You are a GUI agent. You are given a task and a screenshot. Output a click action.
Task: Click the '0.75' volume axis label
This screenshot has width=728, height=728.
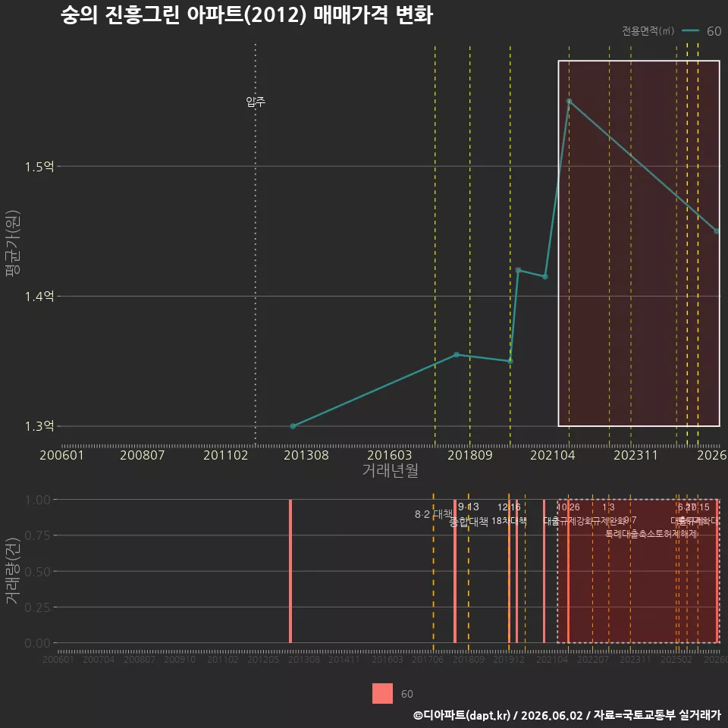pos(37,535)
